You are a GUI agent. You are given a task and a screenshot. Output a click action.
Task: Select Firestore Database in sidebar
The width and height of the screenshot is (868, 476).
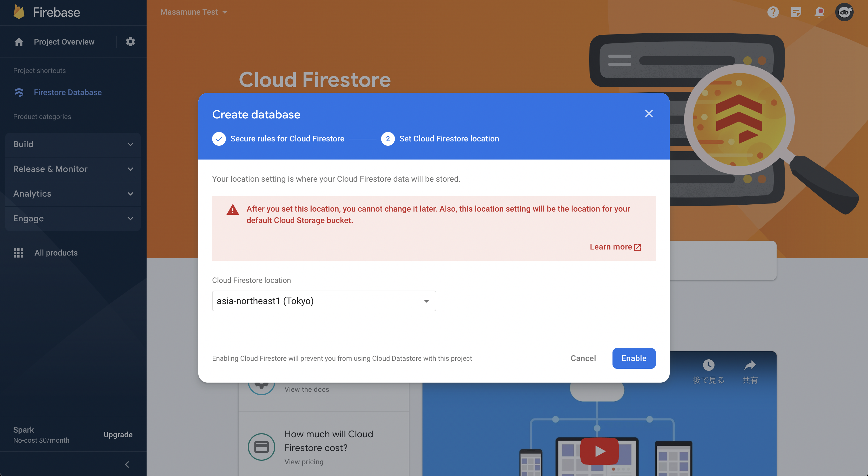68,92
